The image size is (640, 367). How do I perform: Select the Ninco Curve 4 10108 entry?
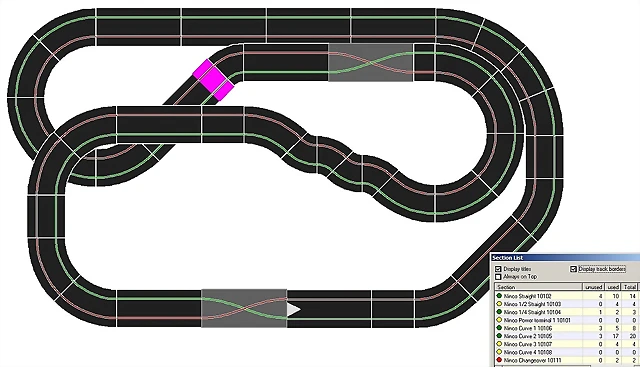567,352
